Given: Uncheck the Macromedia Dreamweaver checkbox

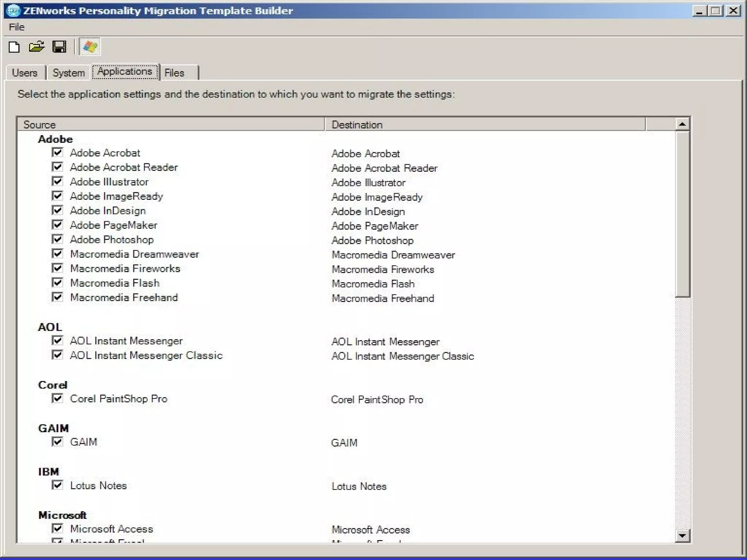Looking at the screenshot, I should (x=57, y=254).
